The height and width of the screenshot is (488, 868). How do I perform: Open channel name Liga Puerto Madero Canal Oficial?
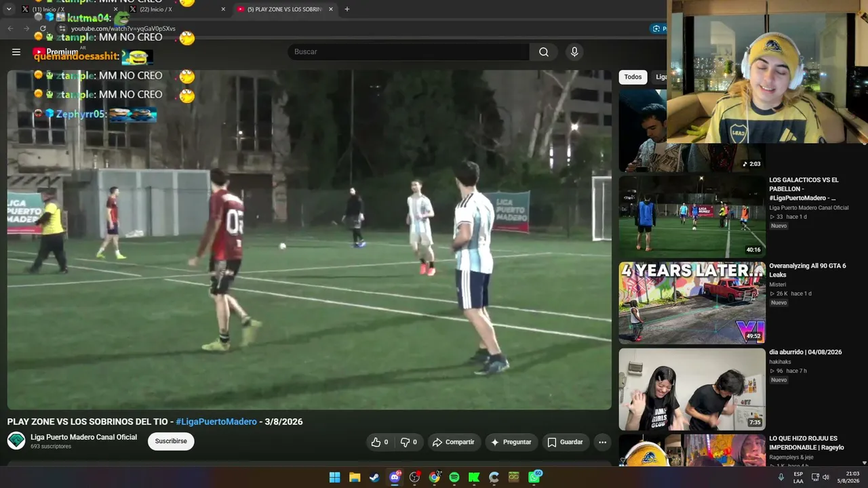coord(83,437)
